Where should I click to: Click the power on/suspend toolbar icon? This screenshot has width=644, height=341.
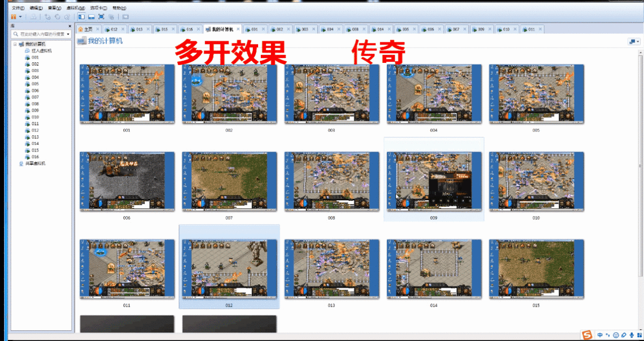click(13, 17)
